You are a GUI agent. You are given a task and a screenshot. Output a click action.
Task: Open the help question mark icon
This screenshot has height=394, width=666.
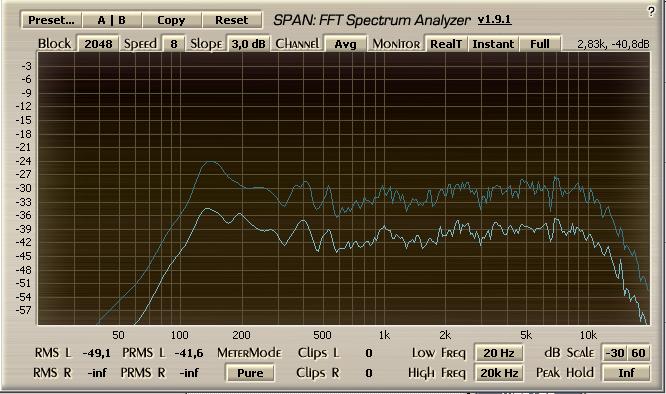coord(652,11)
